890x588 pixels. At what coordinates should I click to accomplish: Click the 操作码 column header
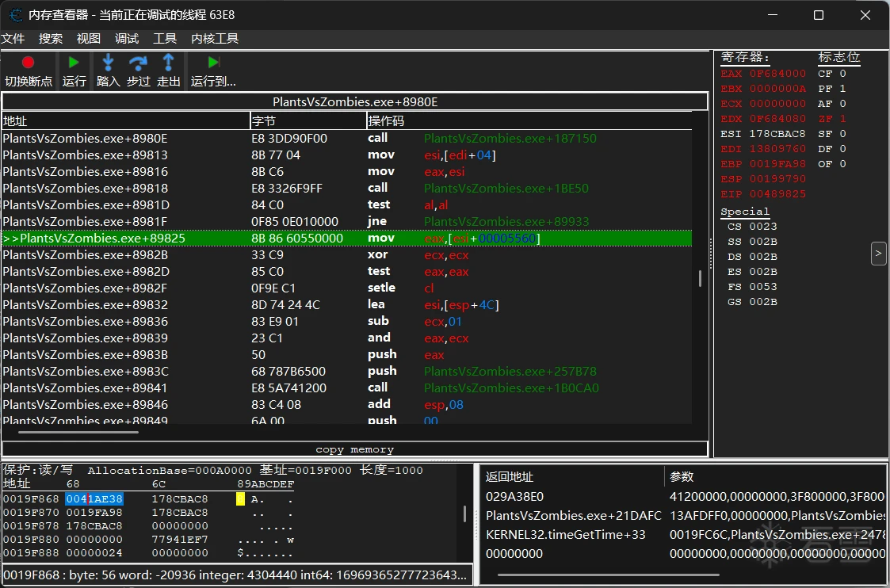pyautogui.click(x=529, y=121)
